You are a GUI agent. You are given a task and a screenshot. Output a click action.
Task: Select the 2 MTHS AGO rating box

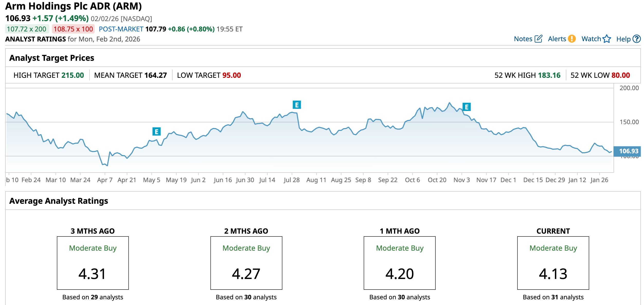tap(246, 263)
